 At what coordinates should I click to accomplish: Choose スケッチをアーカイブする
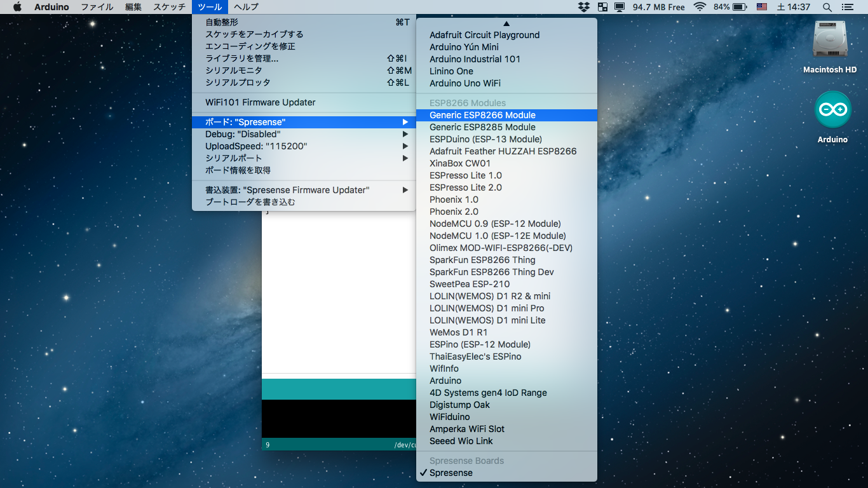pyautogui.click(x=304, y=34)
